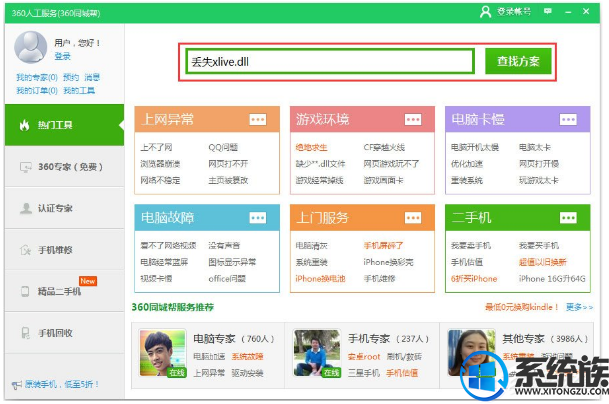This screenshot has width=609, height=404.
Task: Click iPhone换电池 link
Action: click(320, 279)
